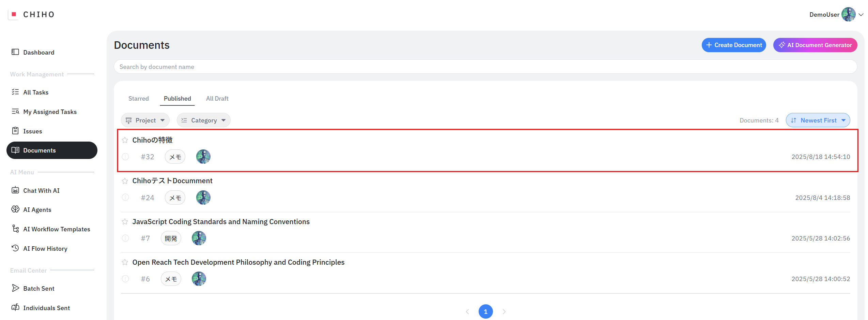The height and width of the screenshot is (320, 868).
Task: Click the Issues clipboard icon
Action: tap(15, 131)
